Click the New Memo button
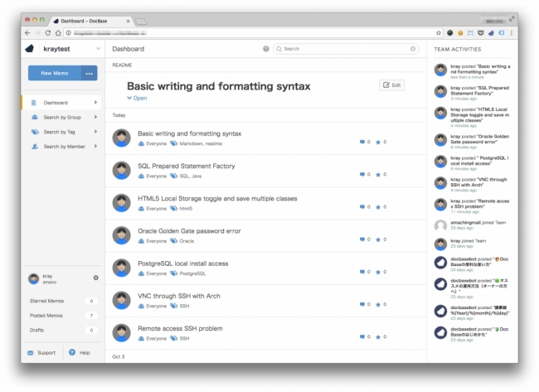Viewport: 539px width, 392px height. [x=54, y=73]
